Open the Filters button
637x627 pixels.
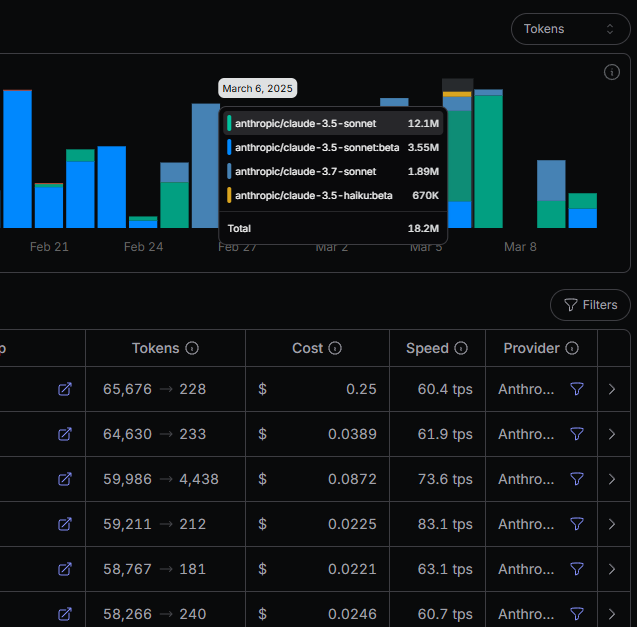pos(590,305)
